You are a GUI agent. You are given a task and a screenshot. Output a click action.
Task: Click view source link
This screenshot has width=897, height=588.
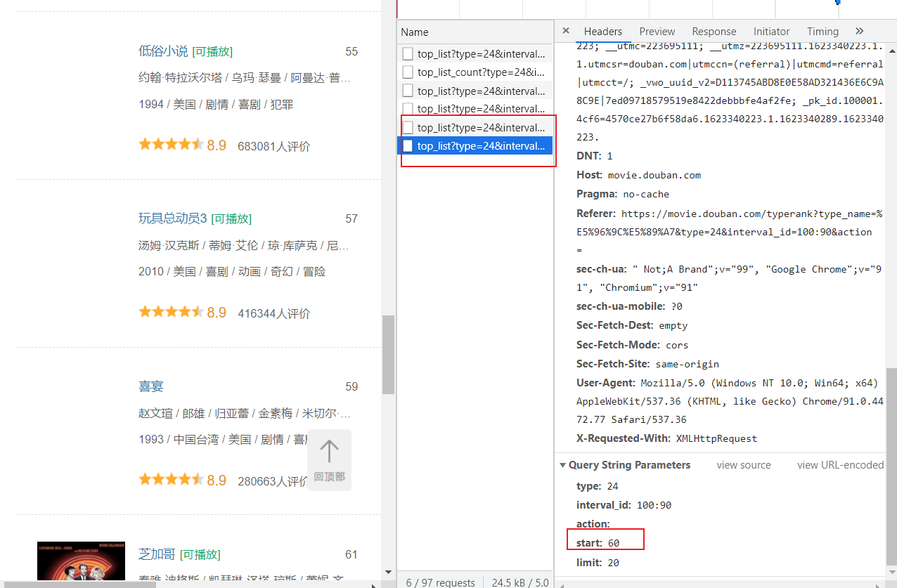tap(744, 465)
